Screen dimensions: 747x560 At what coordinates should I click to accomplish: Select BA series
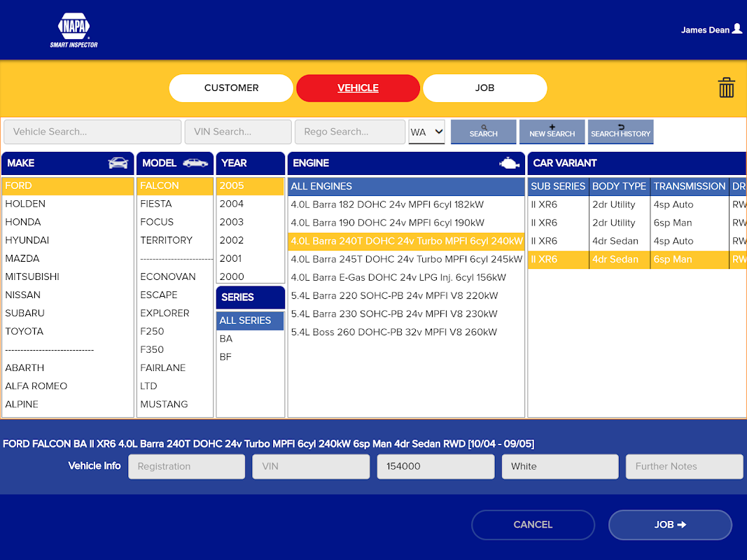250,339
